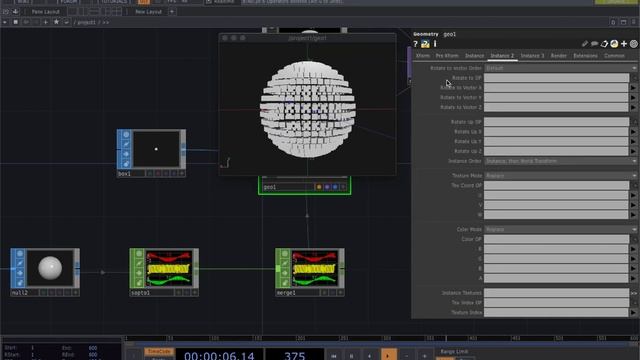The height and width of the screenshot is (360, 640).
Task: Open Instance Order dropdown
Action: coord(560,161)
